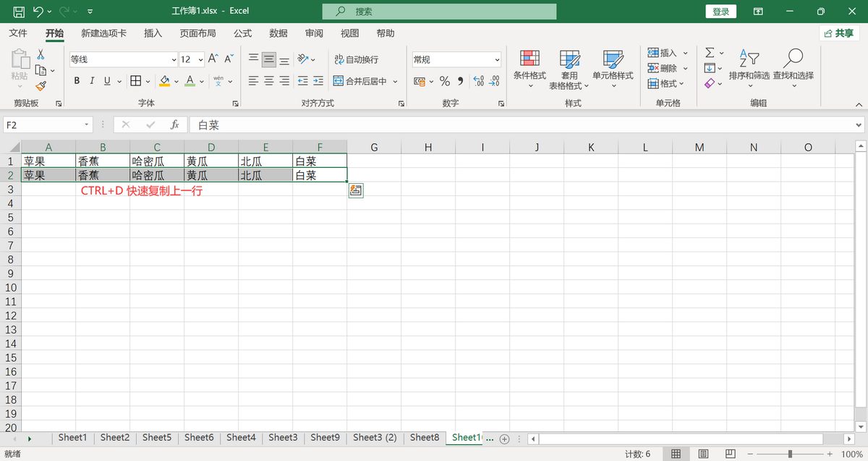Image resolution: width=868 pixels, height=461 pixels.
Task: Click the Format Painter brush icon
Action: click(41, 86)
